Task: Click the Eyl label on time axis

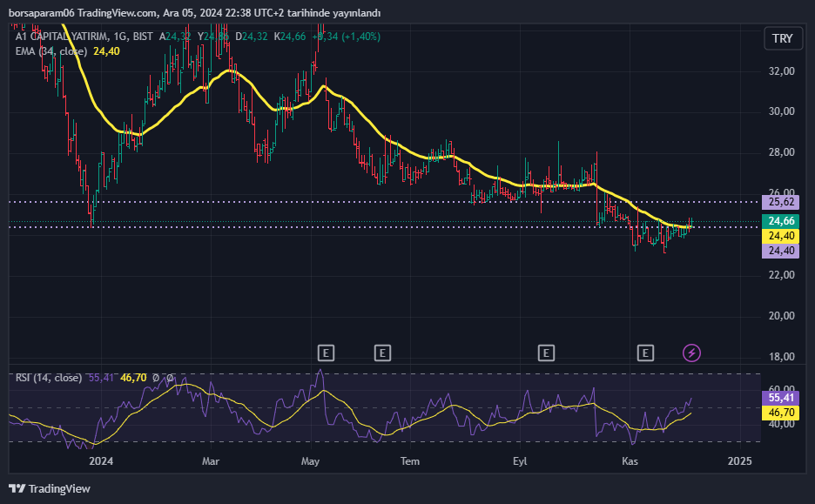Action: point(520,461)
